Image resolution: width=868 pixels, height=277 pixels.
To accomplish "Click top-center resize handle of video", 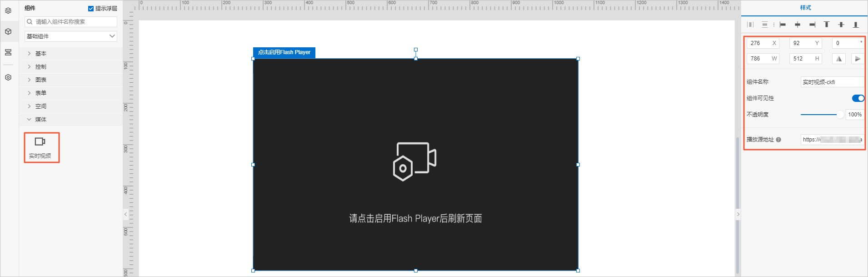I will pos(416,59).
